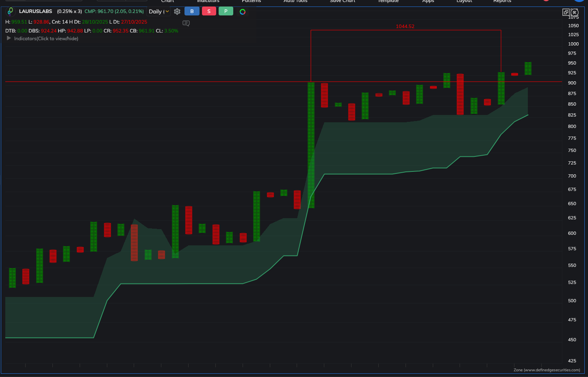Click the 1000 level on price axis
588x377 pixels.
573,44
